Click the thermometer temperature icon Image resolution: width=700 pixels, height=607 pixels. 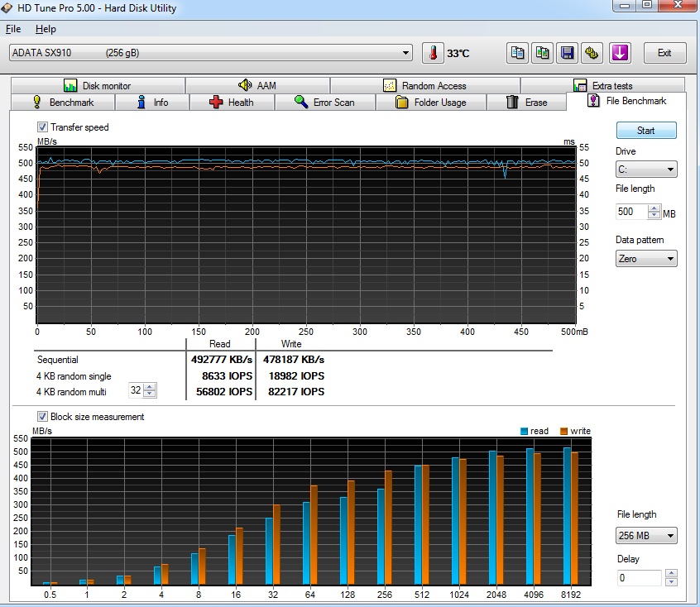433,53
